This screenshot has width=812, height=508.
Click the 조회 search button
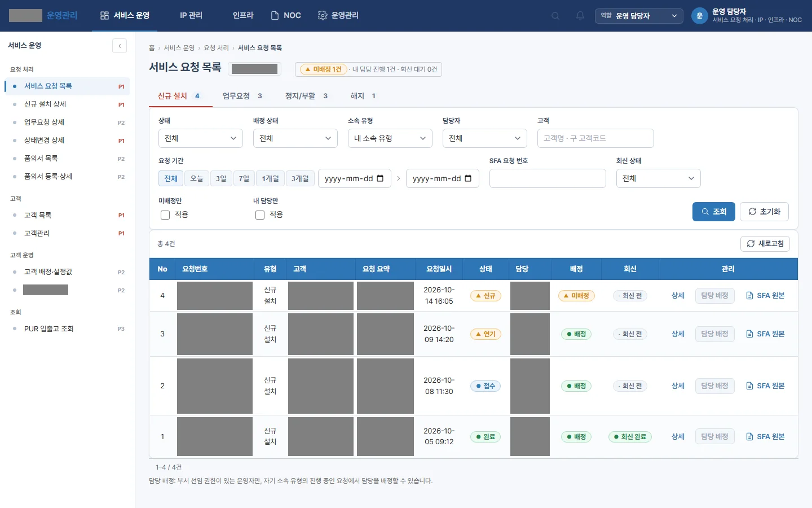click(714, 212)
